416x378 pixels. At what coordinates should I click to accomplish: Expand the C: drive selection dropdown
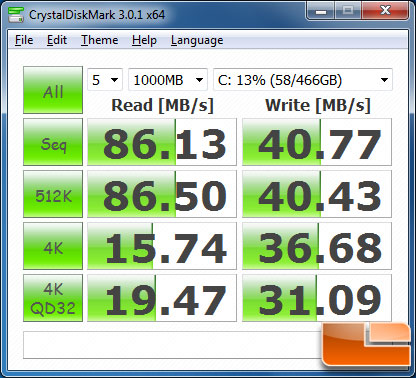(x=303, y=80)
